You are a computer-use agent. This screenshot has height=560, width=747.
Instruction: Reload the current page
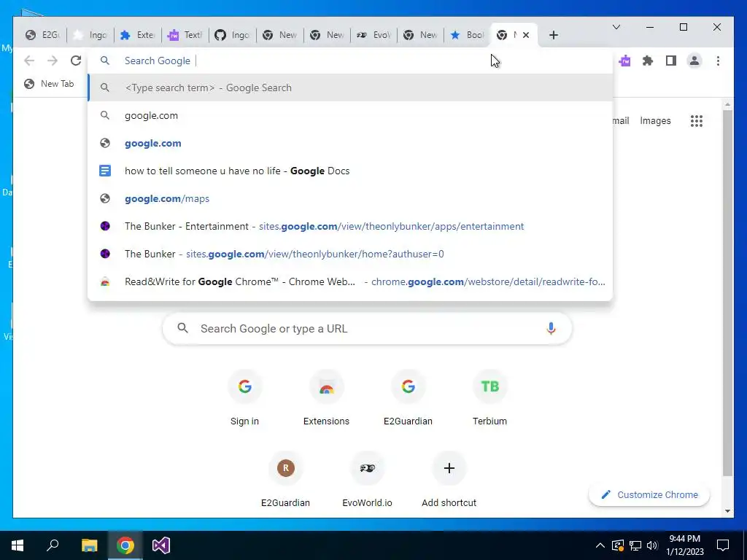[x=76, y=61]
